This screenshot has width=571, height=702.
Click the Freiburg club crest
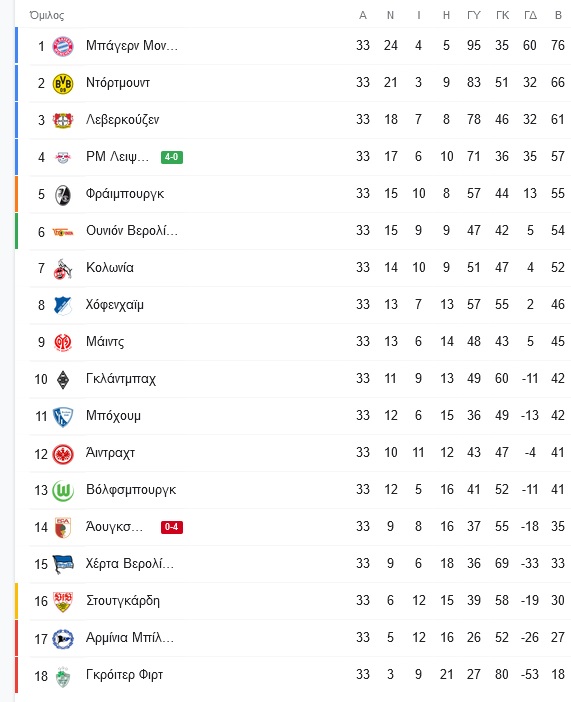coord(63,194)
